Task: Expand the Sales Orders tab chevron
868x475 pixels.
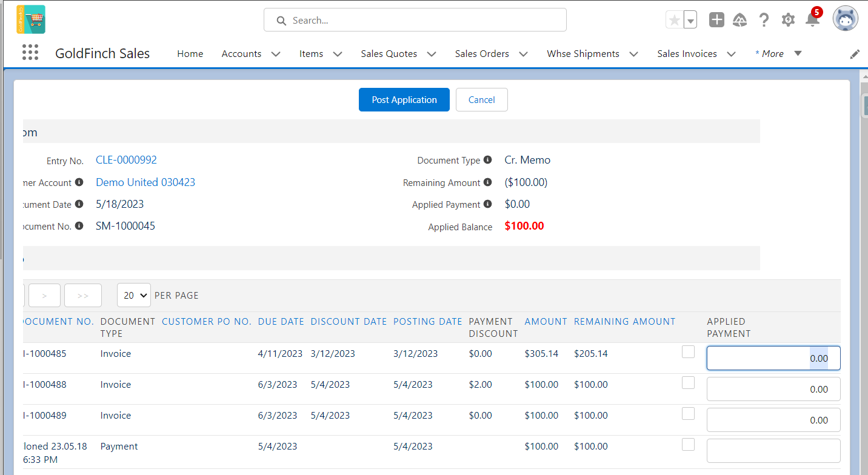Action: pyautogui.click(x=523, y=54)
